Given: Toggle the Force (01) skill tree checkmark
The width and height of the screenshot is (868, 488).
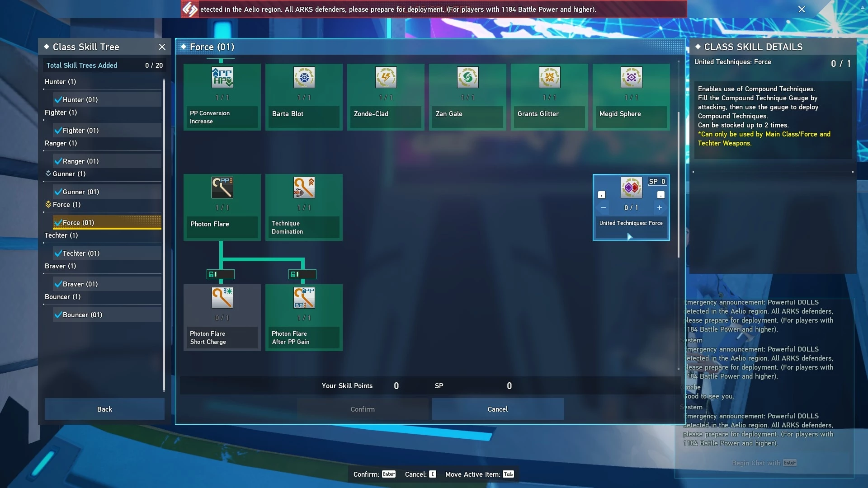Looking at the screenshot, I should pos(58,222).
